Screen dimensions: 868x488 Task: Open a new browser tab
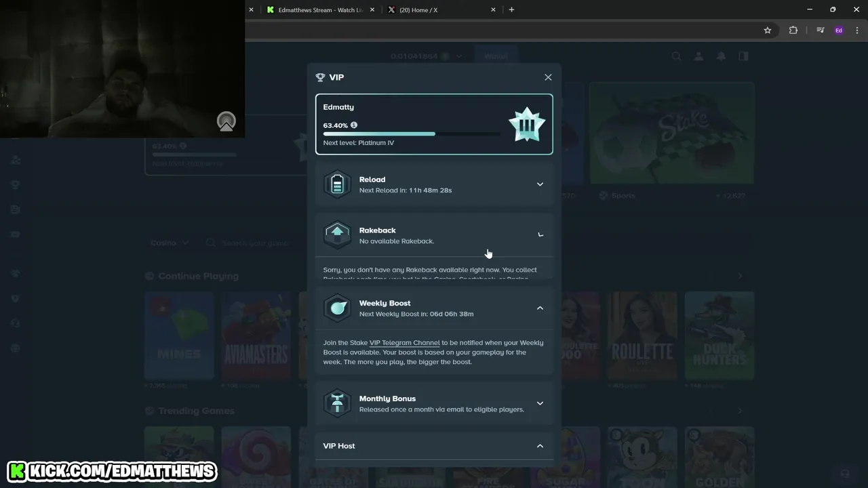pos(511,9)
